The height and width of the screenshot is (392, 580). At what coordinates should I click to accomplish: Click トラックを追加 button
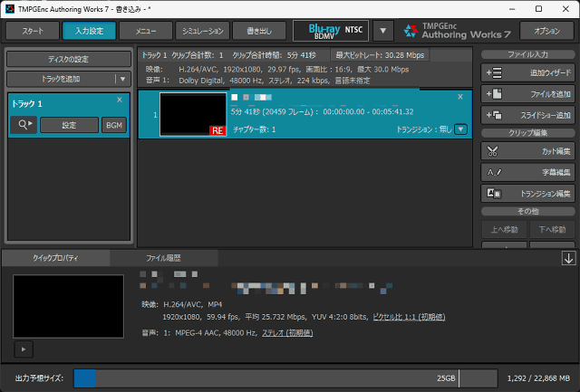[61, 79]
